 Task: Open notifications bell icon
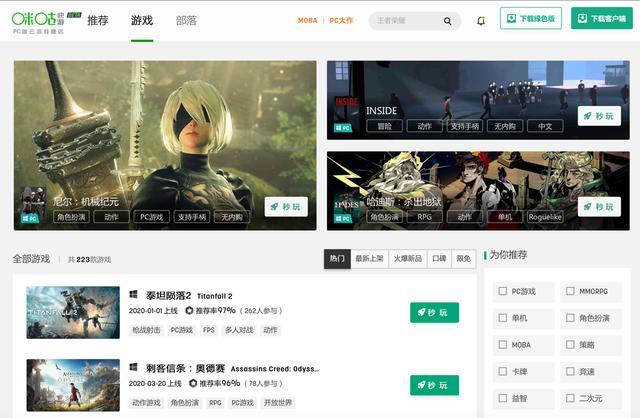coord(481,20)
